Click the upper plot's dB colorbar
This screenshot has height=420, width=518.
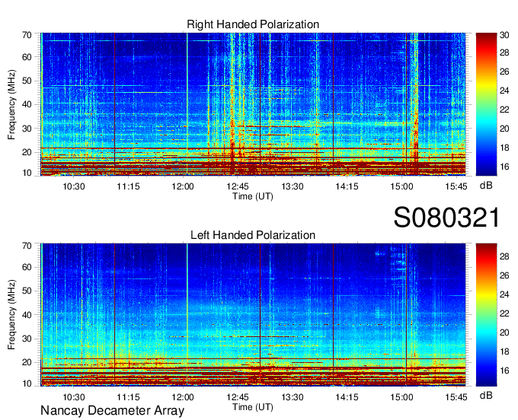486,104
